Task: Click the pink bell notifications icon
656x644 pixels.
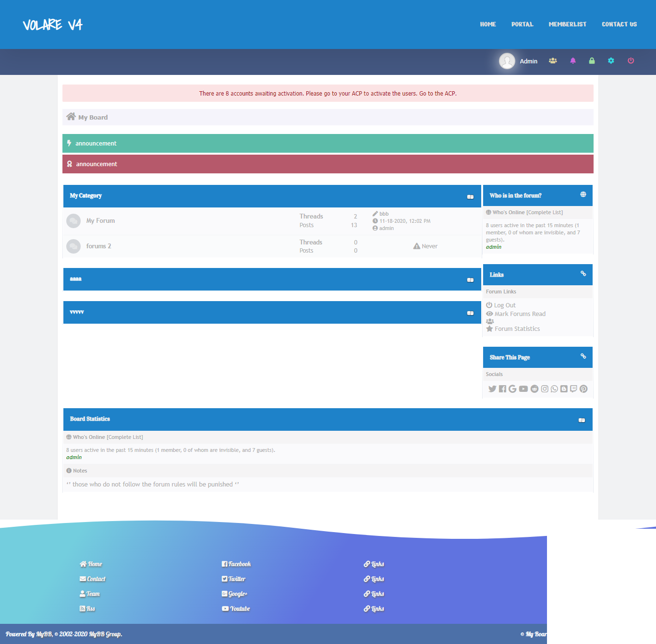Action: tap(573, 61)
